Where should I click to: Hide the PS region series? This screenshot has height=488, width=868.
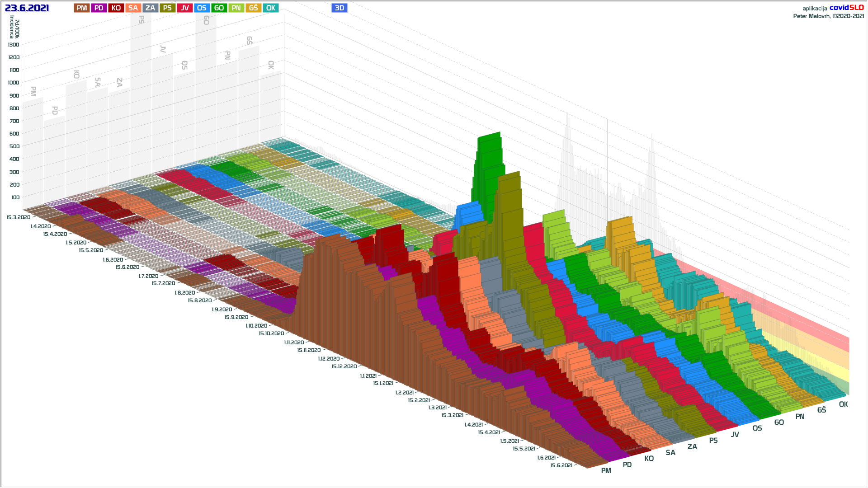[167, 8]
